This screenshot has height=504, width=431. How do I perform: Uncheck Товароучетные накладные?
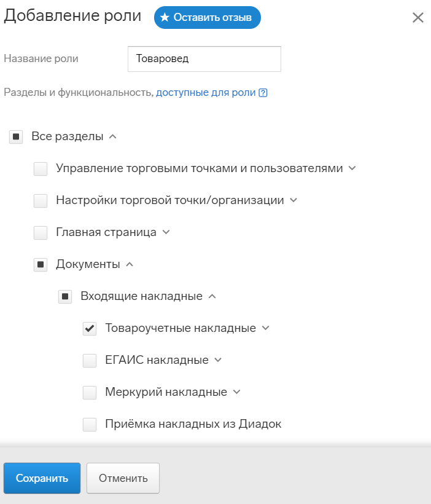pyautogui.click(x=90, y=328)
